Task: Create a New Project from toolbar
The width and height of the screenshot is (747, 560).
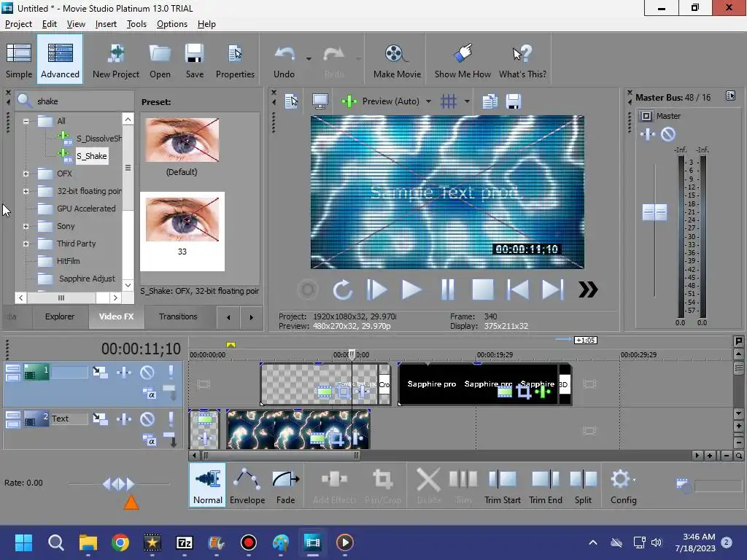Action: point(116,60)
